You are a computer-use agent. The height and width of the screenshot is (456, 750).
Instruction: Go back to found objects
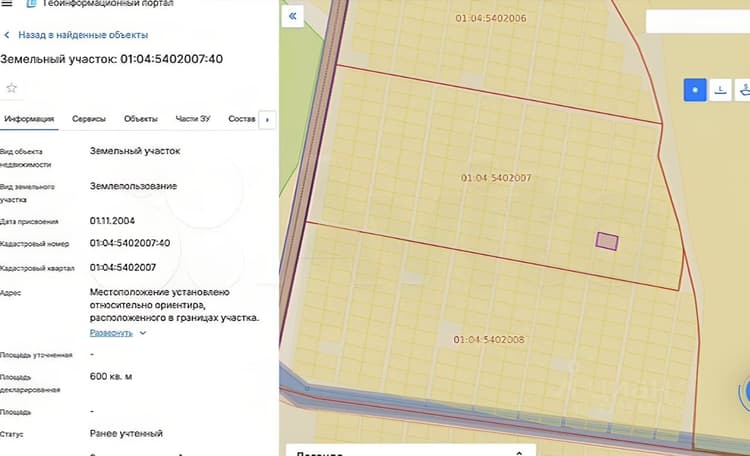(x=83, y=35)
